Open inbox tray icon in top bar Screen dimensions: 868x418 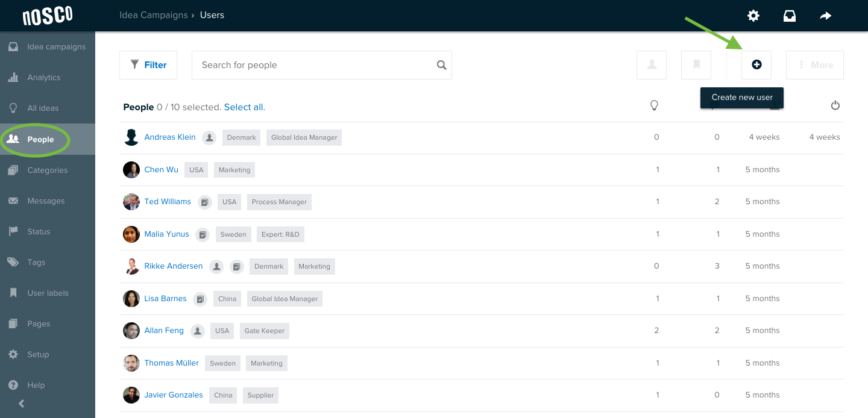point(790,16)
